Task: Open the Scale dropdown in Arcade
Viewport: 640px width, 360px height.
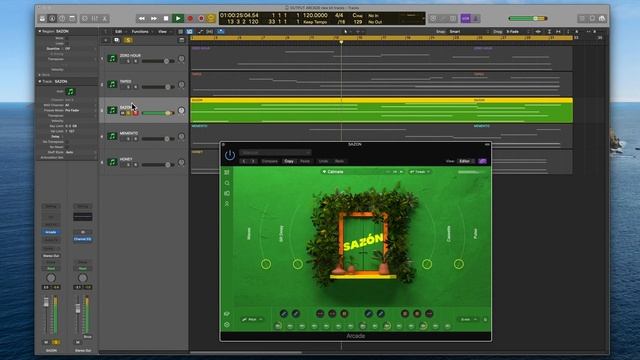Action: 467,319
